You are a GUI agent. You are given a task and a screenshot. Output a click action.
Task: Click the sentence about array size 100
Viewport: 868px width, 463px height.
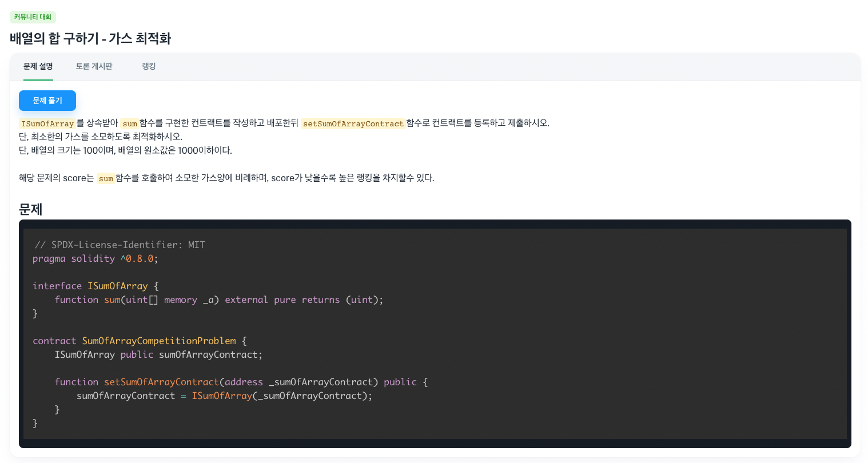125,151
